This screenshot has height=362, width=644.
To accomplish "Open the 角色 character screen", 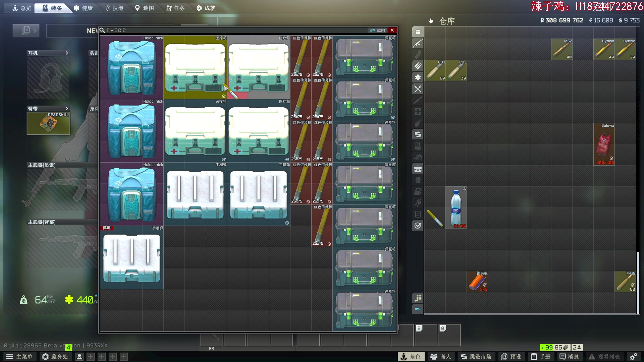I will (x=411, y=357).
